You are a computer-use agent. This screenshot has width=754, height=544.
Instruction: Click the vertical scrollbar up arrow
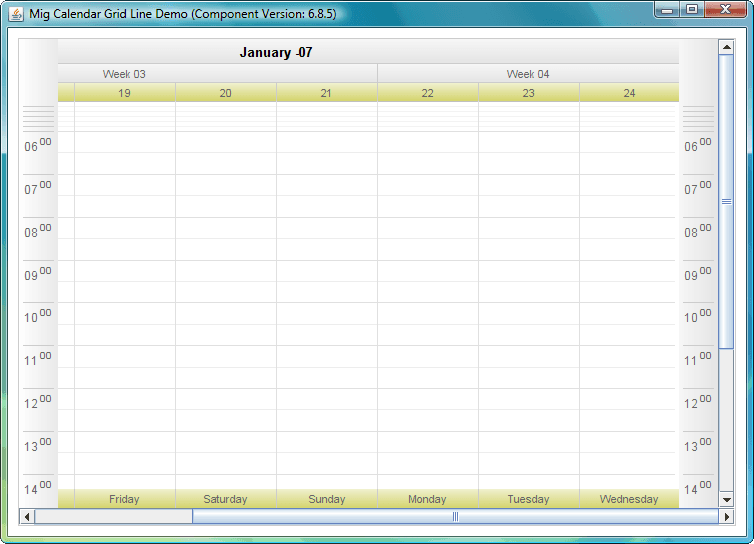[727, 47]
